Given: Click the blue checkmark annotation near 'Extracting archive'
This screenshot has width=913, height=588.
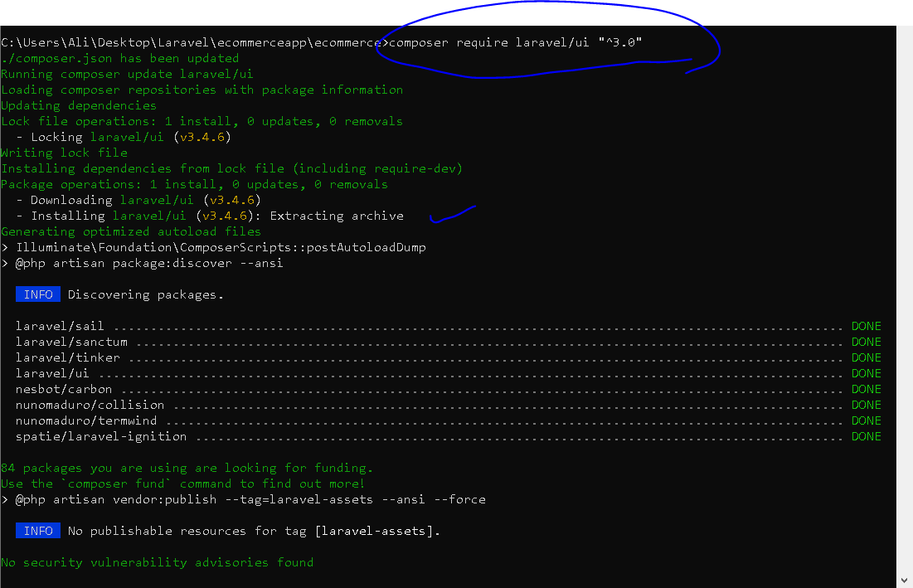Looking at the screenshot, I should pos(453,213).
